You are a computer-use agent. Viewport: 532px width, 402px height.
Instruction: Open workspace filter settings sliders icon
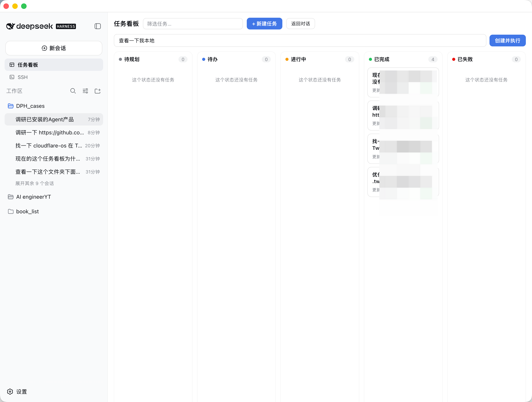tap(85, 91)
